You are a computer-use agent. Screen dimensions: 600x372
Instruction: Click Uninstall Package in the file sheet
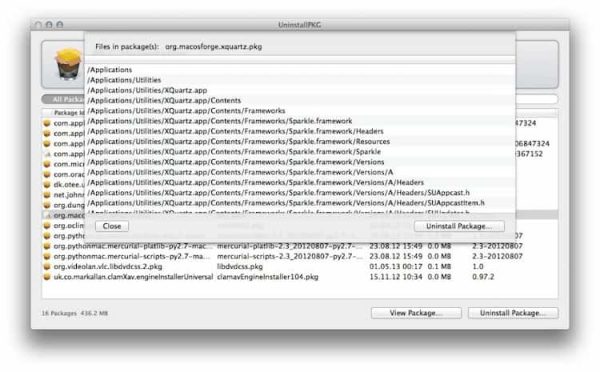coord(459,226)
